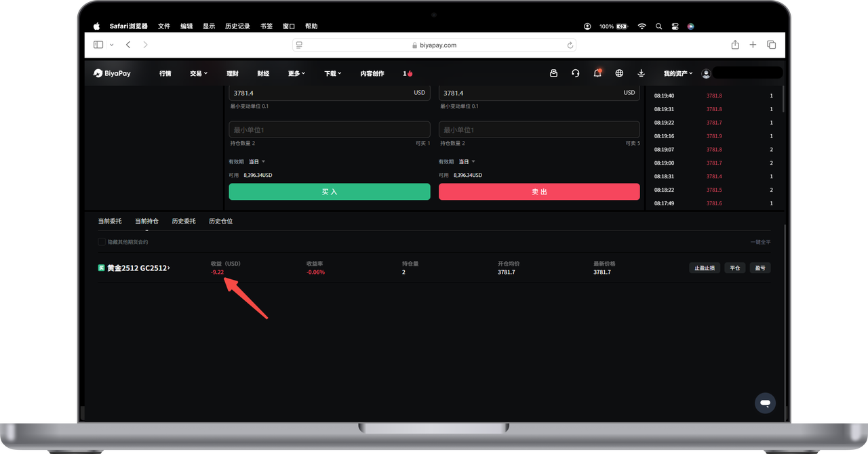Expand the 交易 navigation dropdown

pyautogui.click(x=199, y=73)
